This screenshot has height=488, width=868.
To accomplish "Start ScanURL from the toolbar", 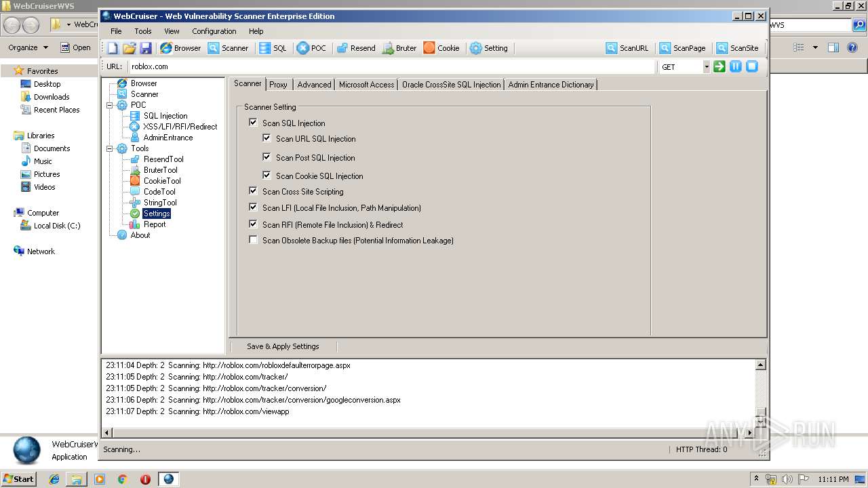I will click(x=627, y=48).
